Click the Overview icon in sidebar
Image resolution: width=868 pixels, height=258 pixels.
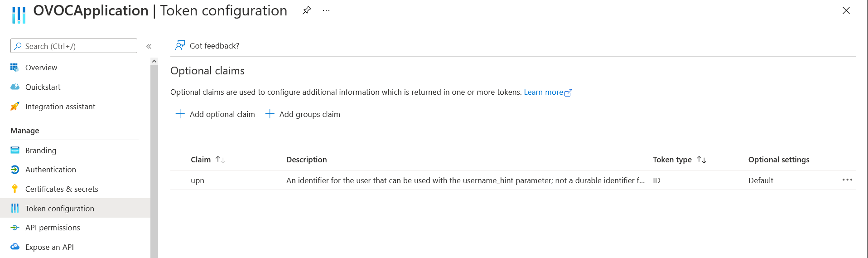pyautogui.click(x=14, y=68)
